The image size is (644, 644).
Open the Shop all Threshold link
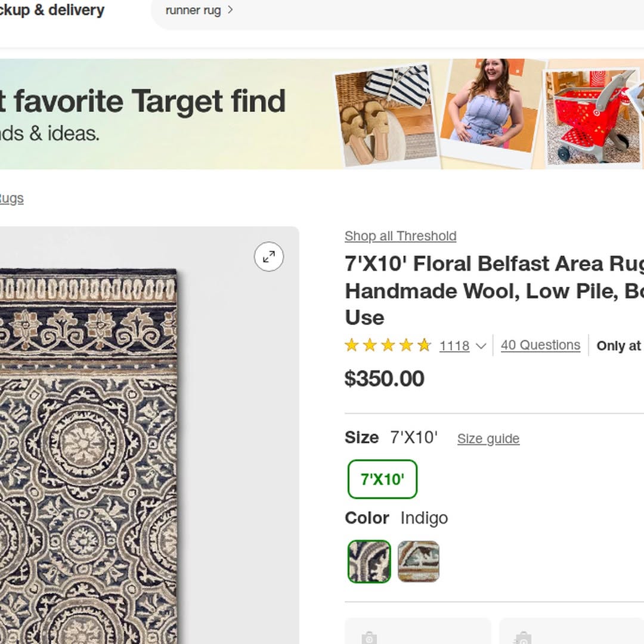click(x=400, y=236)
